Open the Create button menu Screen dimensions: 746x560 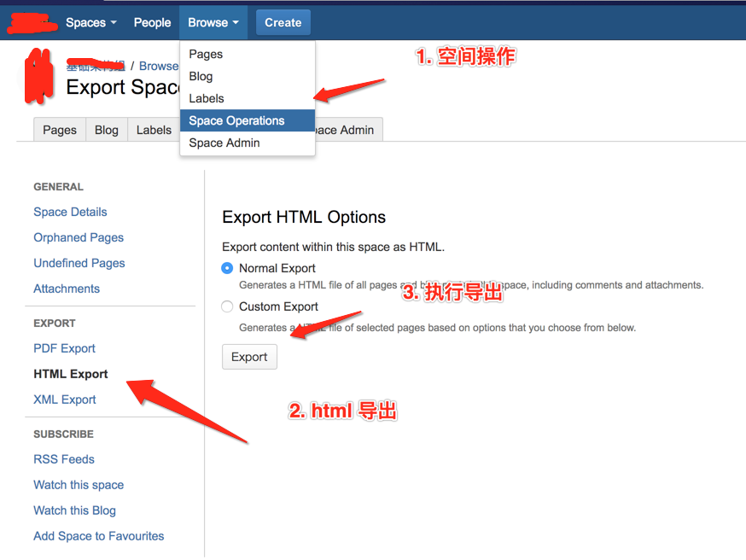tap(283, 23)
